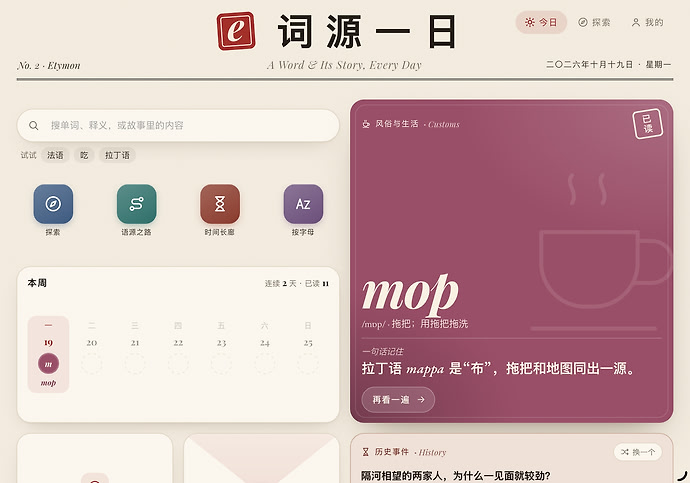Click the 再看一遍 button
Viewport: 690px width, 483px height.
pyautogui.click(x=398, y=399)
